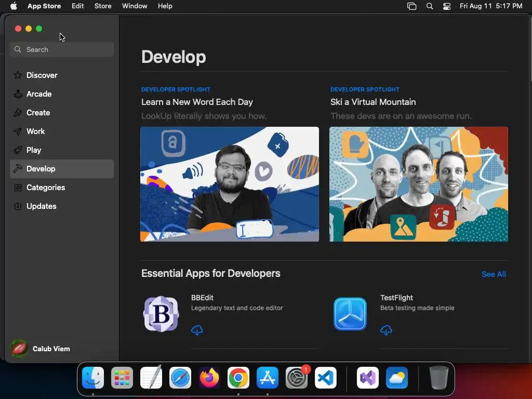Open Control Center in menu bar
This screenshot has height=399, width=532.
(447, 6)
